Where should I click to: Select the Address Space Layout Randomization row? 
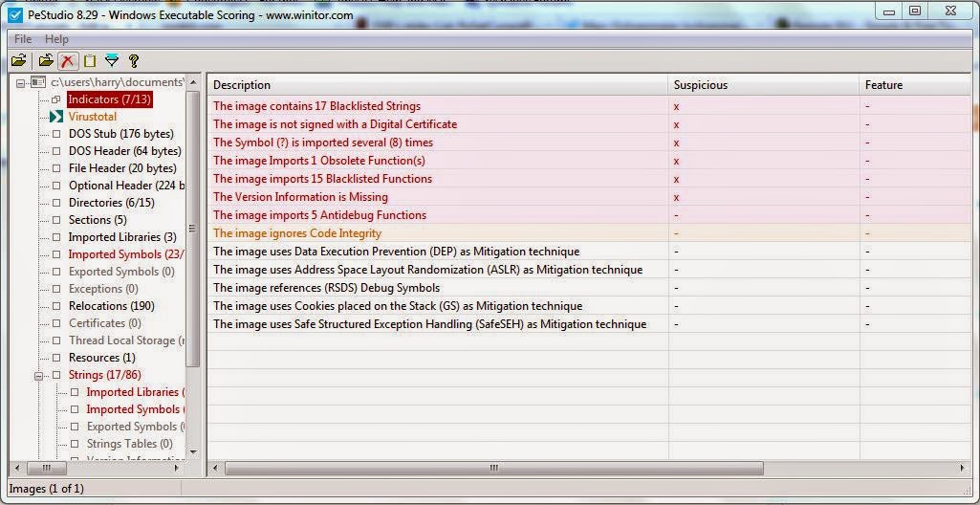pyautogui.click(x=589, y=270)
